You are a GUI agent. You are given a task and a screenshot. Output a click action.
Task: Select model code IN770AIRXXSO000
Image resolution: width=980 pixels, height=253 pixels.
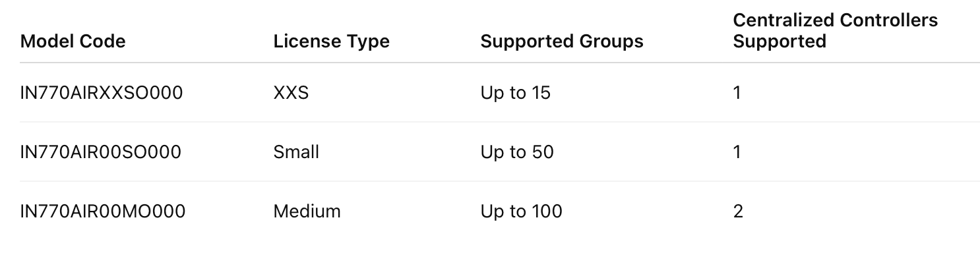point(102,93)
